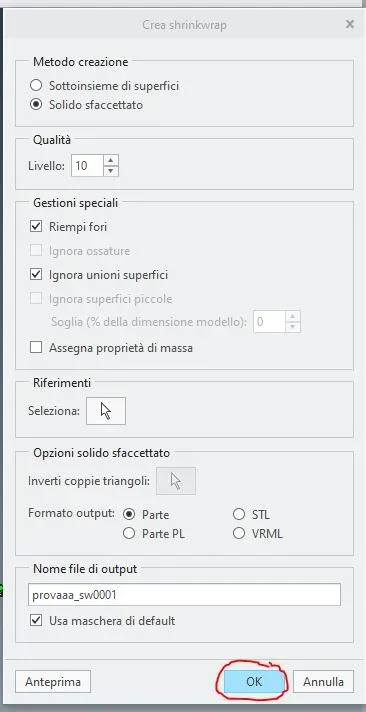Click the Anteprima preview button
The height and width of the screenshot is (712, 366).
(53, 682)
